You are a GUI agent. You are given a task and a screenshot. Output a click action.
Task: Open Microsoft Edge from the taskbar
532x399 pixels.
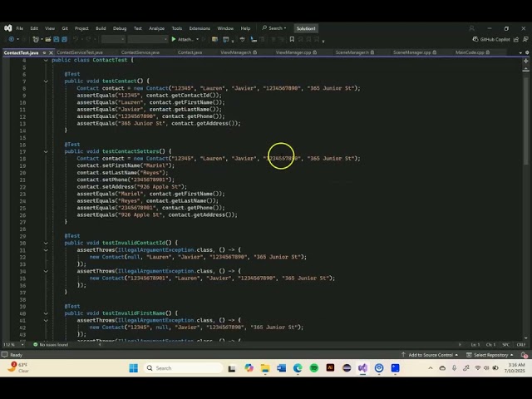(x=298, y=368)
